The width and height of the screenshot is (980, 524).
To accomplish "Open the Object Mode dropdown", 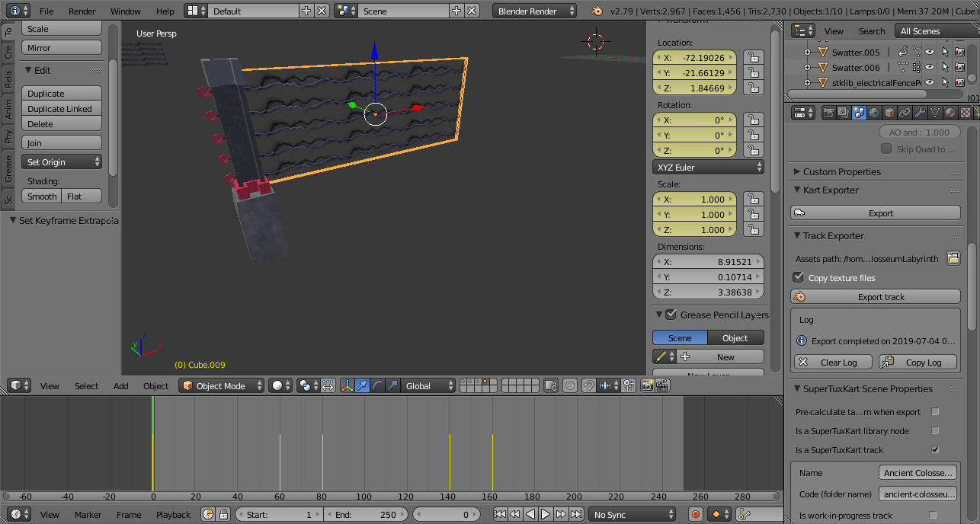I will point(222,386).
